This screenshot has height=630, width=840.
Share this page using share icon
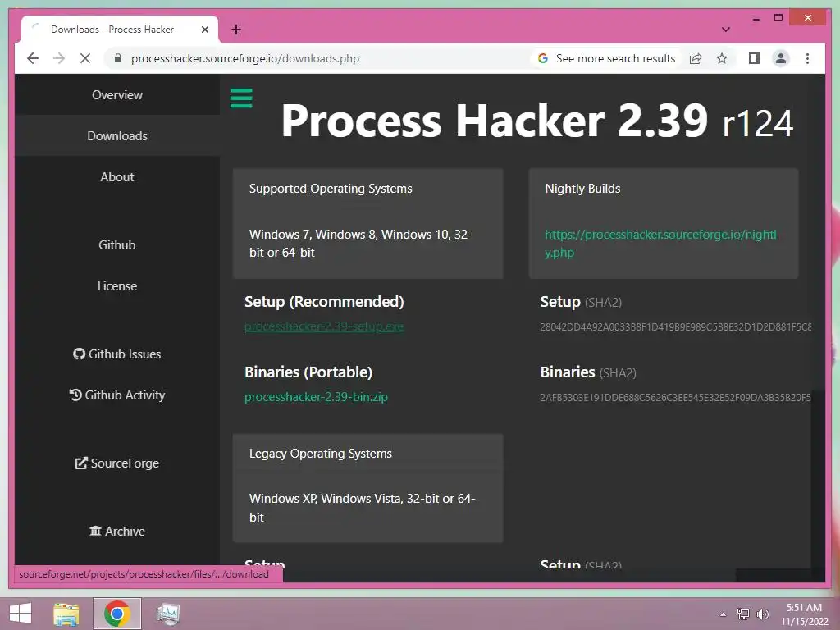tap(696, 58)
